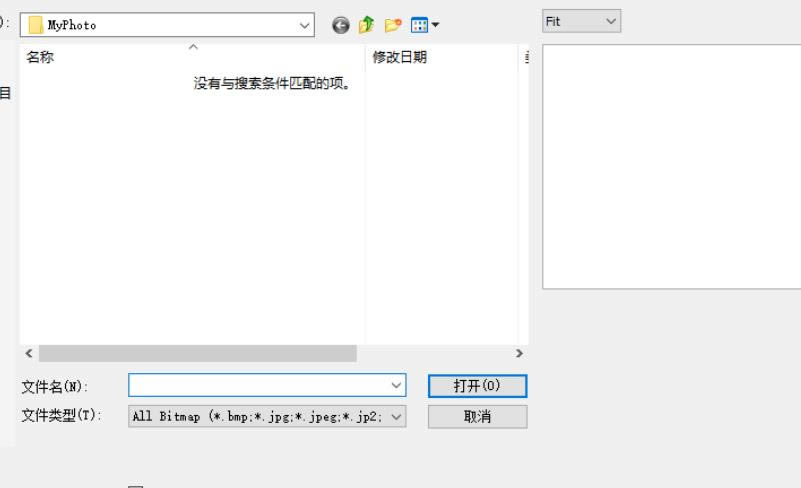Image resolution: width=801 pixels, height=488 pixels.
Task: Go up one folder level
Action: click(366, 25)
